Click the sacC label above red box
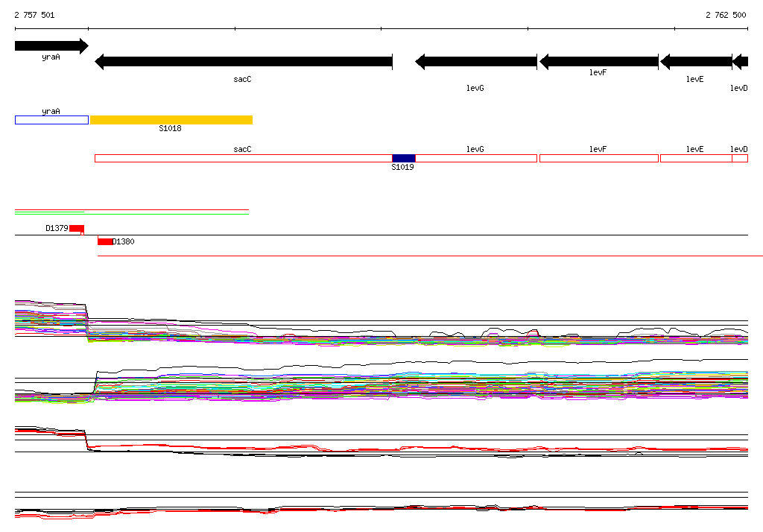Image resolution: width=763 pixels, height=532 pixels. (x=242, y=149)
